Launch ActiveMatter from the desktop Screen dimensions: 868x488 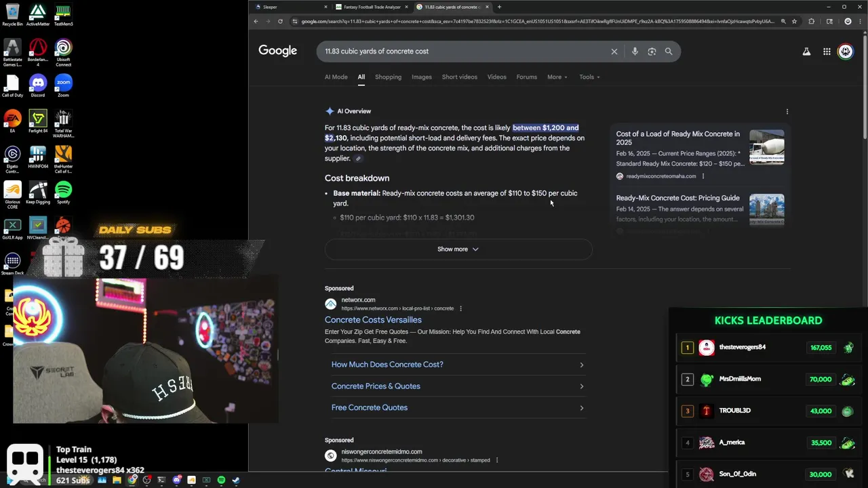pyautogui.click(x=38, y=14)
